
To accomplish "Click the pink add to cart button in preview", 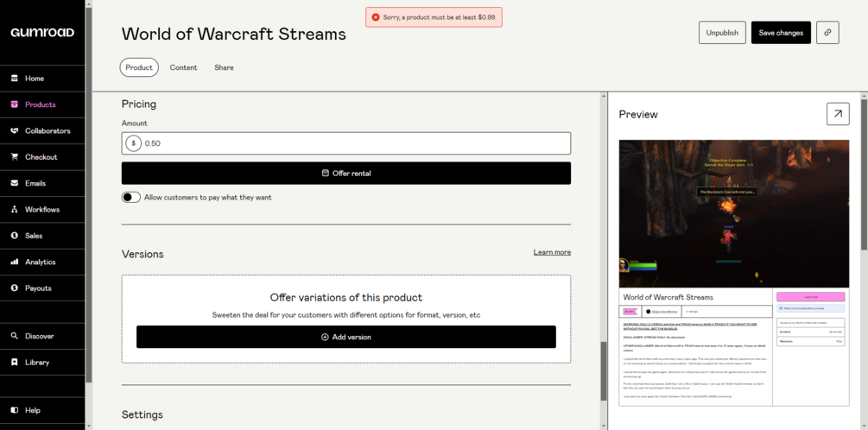I will pos(810,297).
